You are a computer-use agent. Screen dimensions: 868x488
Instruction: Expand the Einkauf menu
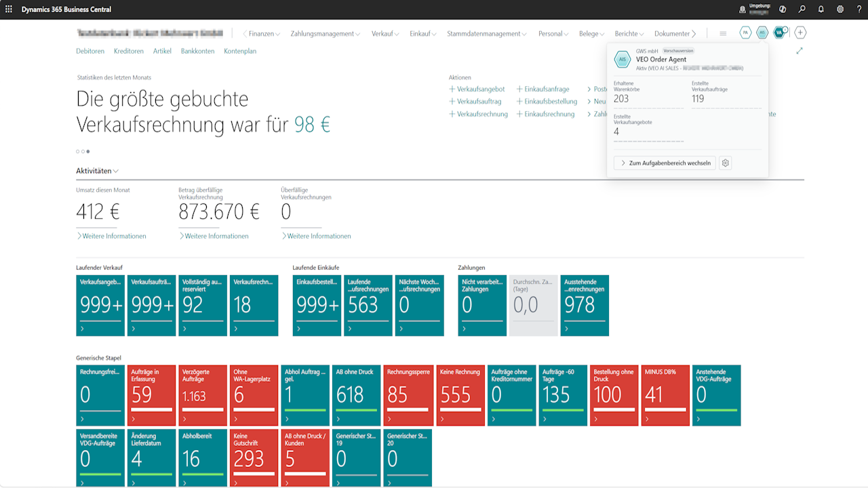(x=423, y=33)
